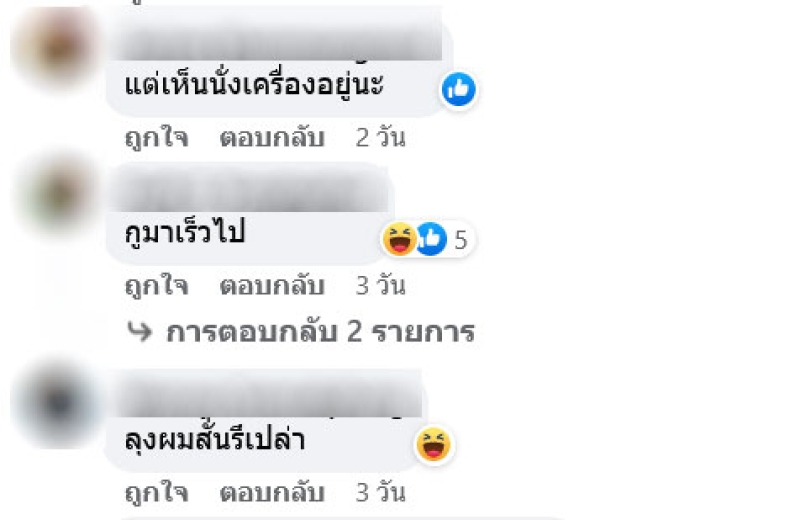This screenshot has height=520, width=800.
Task: Open the third commenter's profile picture
Action: (57, 404)
